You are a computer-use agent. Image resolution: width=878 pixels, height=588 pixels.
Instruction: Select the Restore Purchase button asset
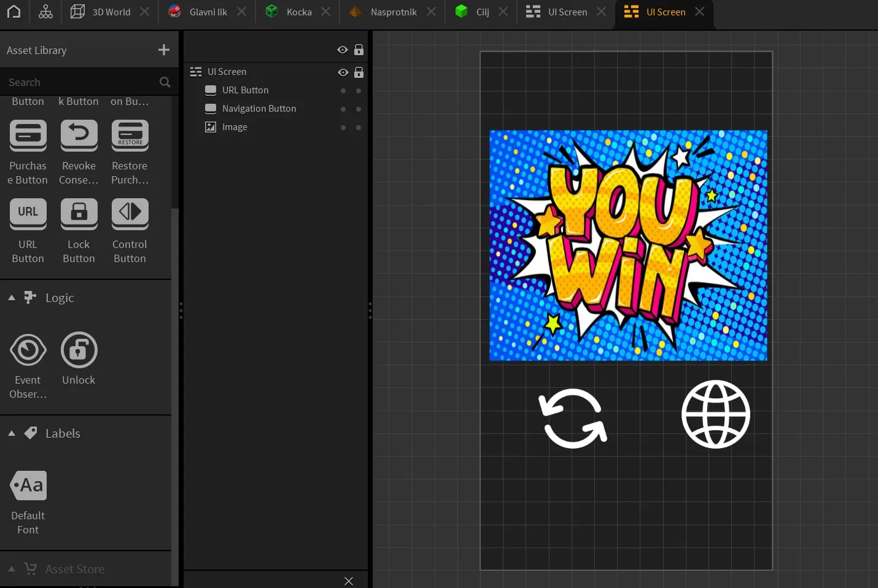click(x=130, y=134)
